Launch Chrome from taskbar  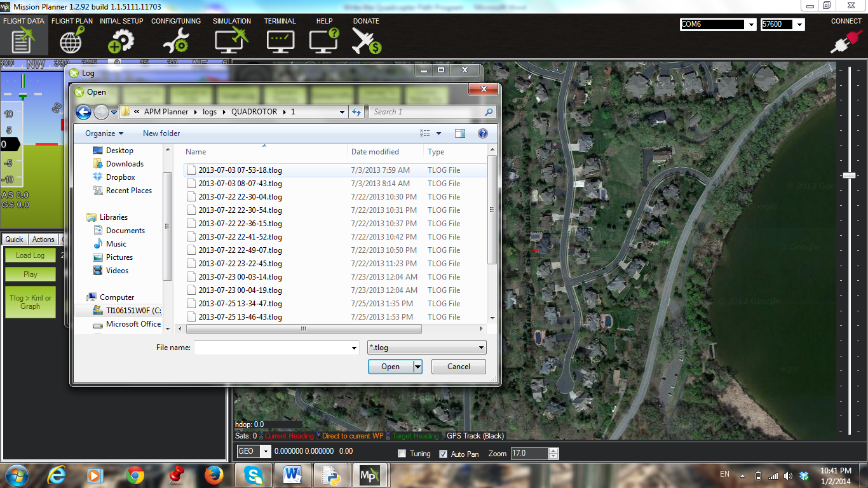coord(134,475)
